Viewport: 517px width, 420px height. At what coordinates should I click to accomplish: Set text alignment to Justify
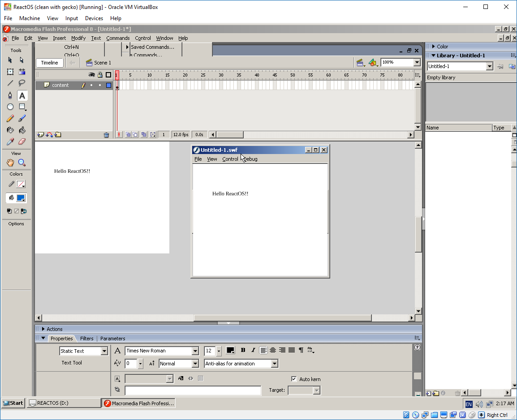[292, 350]
